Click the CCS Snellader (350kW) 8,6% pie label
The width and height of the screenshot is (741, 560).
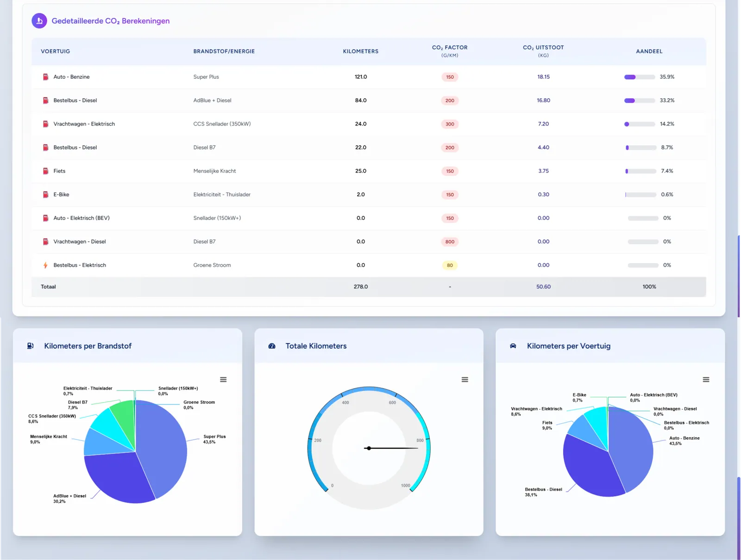pos(52,419)
